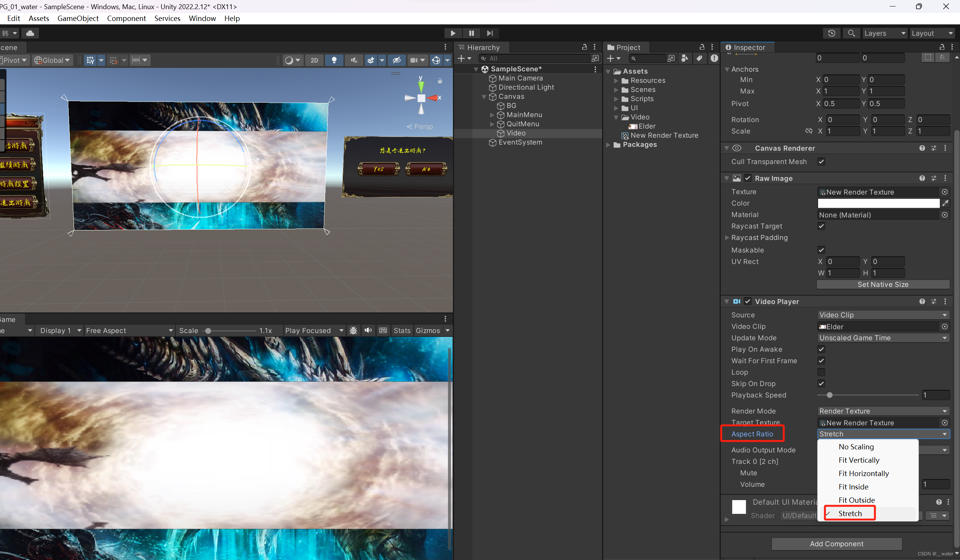Image resolution: width=960 pixels, height=560 pixels.
Task: Start Play mode with the Play button
Action: 453,33
